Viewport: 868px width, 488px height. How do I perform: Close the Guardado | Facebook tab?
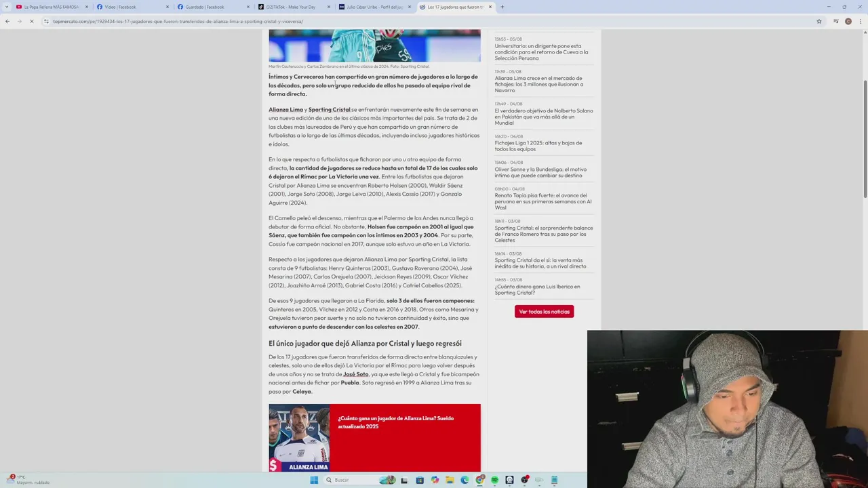click(248, 7)
